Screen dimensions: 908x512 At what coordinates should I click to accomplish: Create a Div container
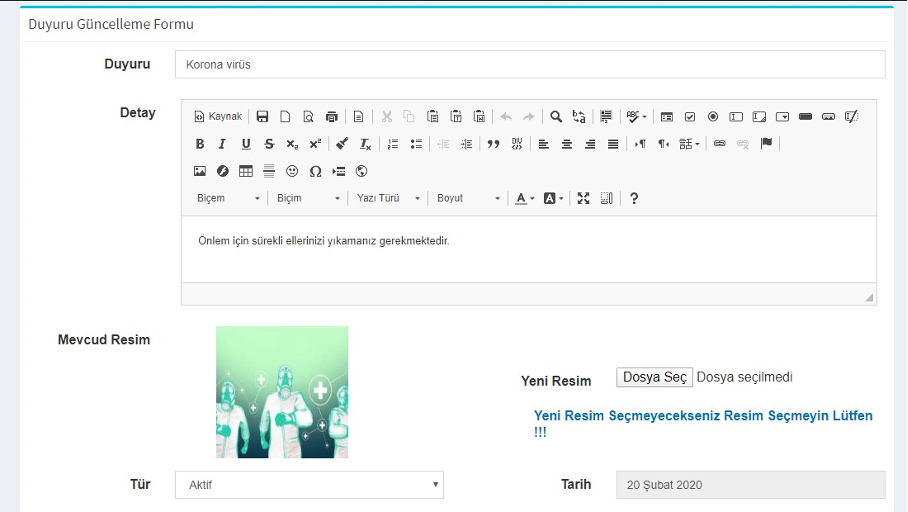pos(517,144)
